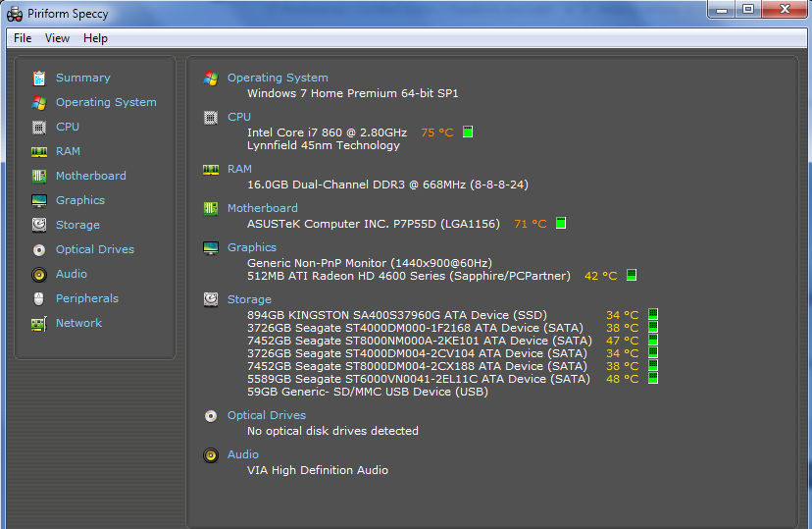Click motherboard temperature 71 °C
The height and width of the screenshot is (529, 812).
tap(531, 224)
